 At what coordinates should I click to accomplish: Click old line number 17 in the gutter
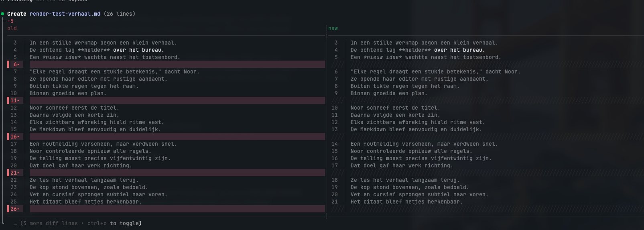click(14, 144)
